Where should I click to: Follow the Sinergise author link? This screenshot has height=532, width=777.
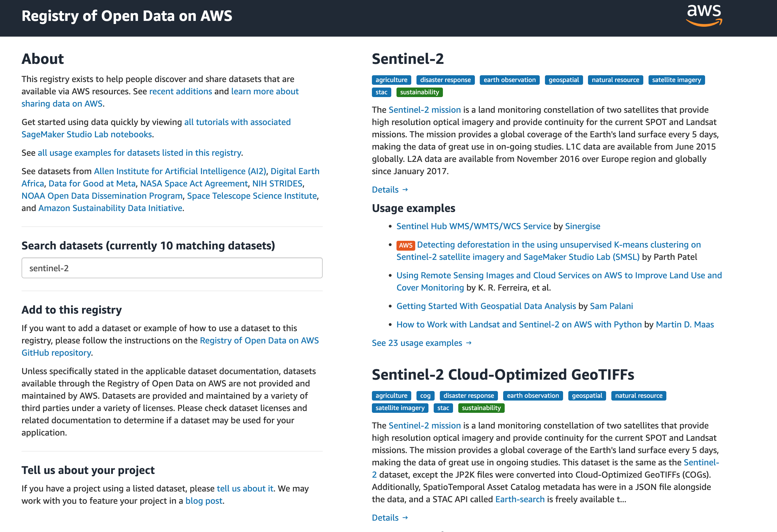pyautogui.click(x=582, y=226)
